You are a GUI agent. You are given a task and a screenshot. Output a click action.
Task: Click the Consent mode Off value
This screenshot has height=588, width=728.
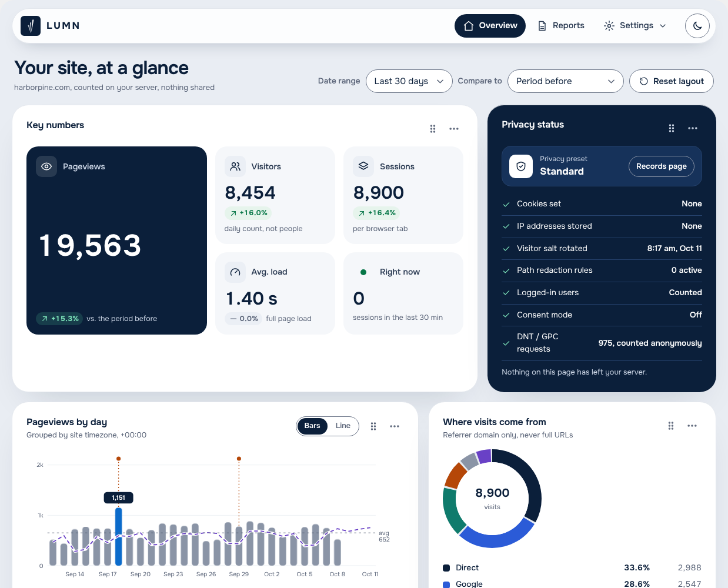(696, 315)
